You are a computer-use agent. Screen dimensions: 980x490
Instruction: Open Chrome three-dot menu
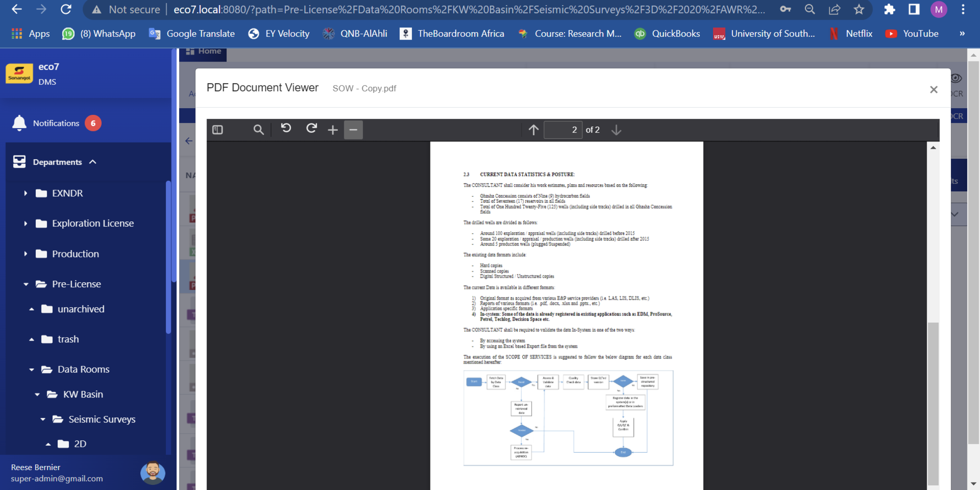[963, 9]
